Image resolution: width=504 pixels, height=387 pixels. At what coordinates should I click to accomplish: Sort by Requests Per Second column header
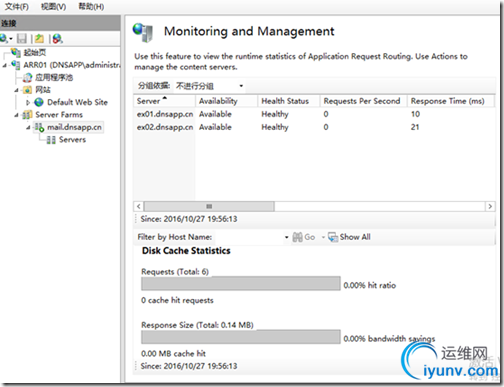[364, 101]
